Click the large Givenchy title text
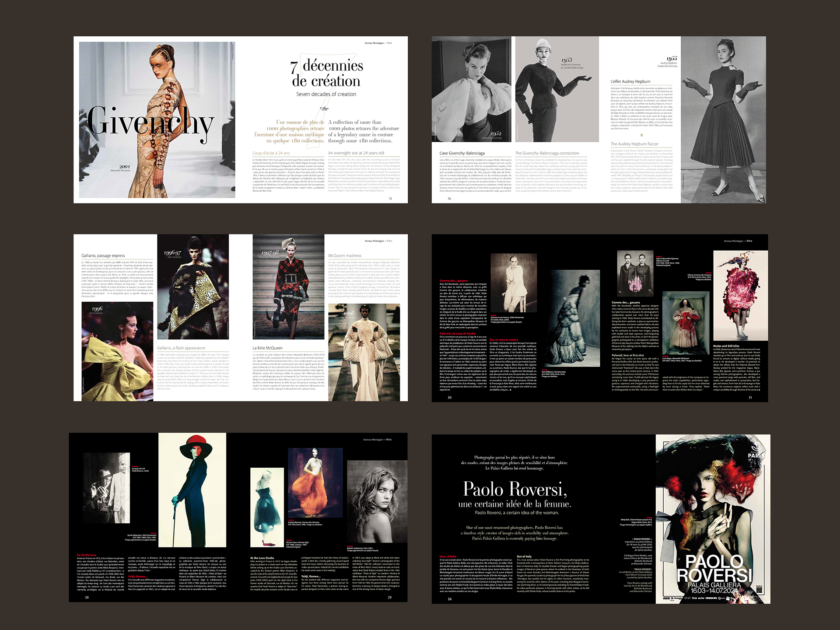840x630 pixels. point(150,121)
